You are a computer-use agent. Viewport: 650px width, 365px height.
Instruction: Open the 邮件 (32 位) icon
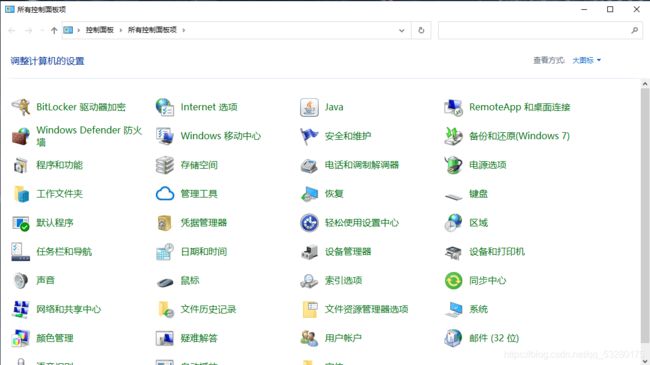(454, 338)
